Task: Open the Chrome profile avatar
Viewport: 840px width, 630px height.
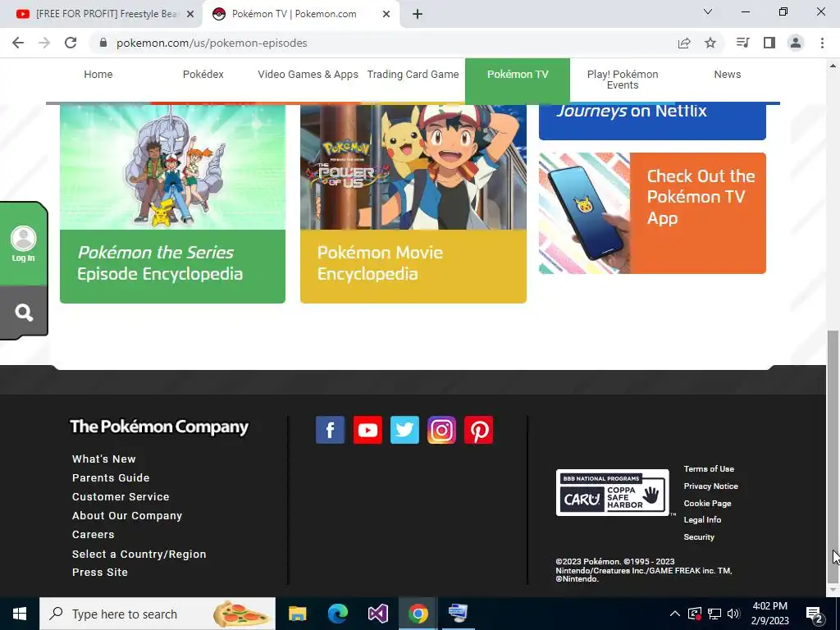Action: (x=796, y=43)
